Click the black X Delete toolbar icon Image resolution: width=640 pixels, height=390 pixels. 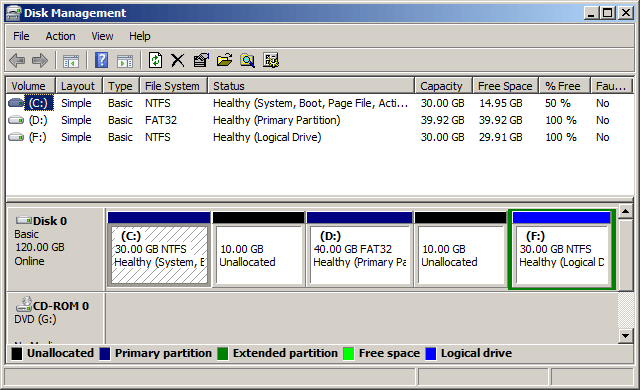(x=178, y=60)
